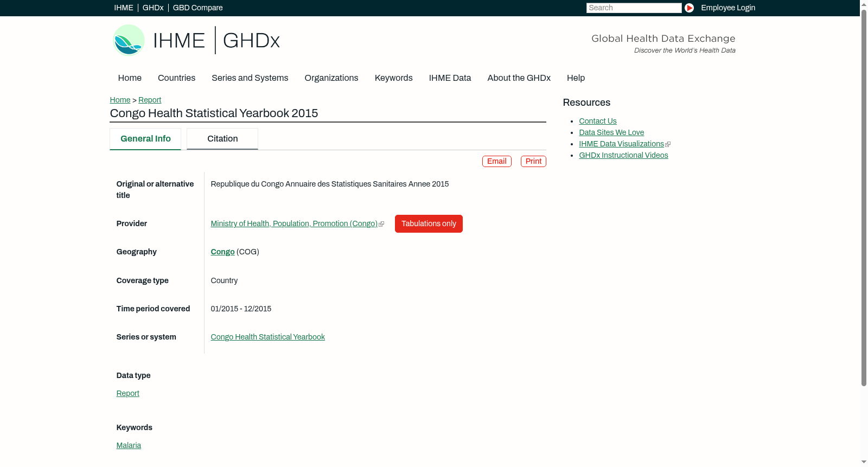
Task: Open the Keywords menu item
Action: tap(394, 78)
